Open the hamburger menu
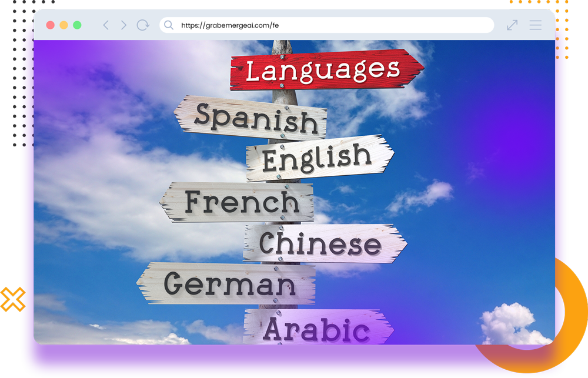Screen dimensions: 588x378 click(x=535, y=25)
